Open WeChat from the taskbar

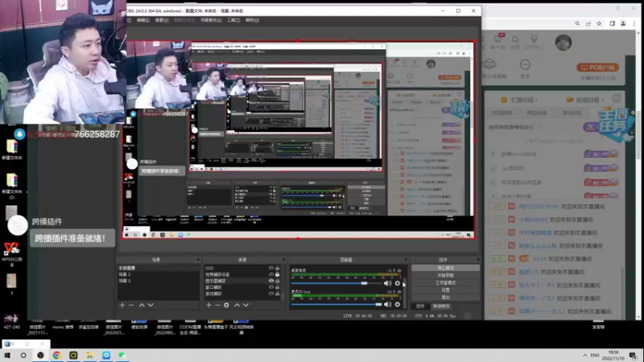[122, 356]
